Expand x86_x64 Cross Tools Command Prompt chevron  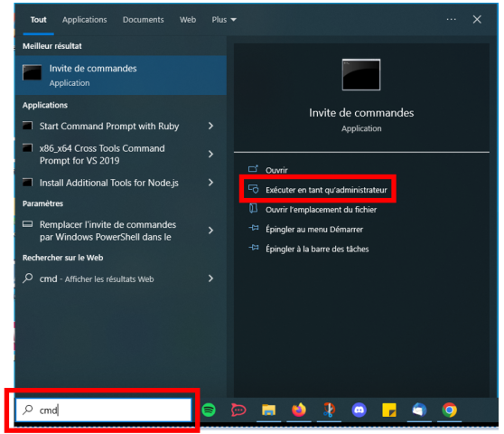210,154
